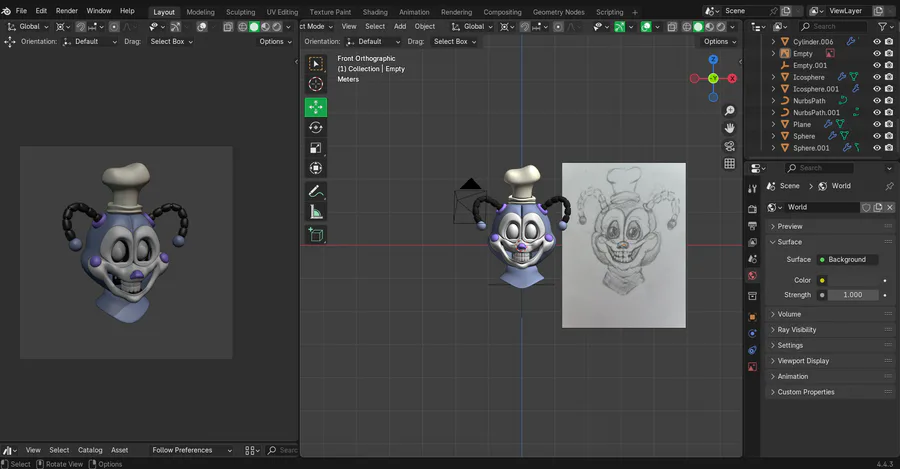900x469 pixels.
Task: Switch to the Sculpting workspace tab
Action: coord(240,12)
